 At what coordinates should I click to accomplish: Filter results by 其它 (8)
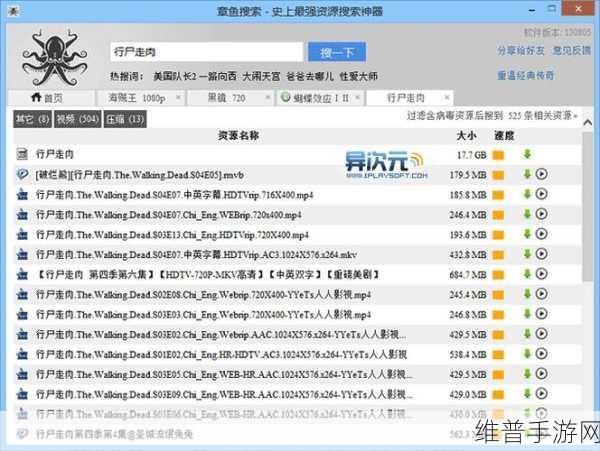(x=33, y=119)
